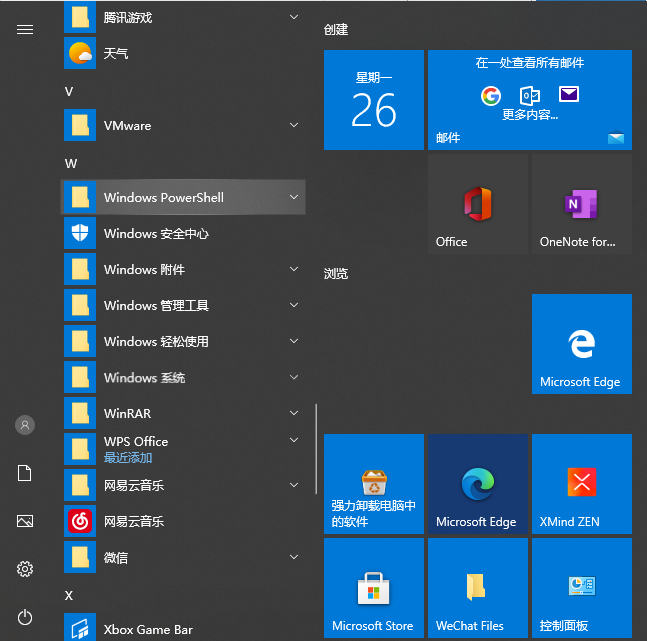Open Settings gear in left sidebar

[x=25, y=569]
